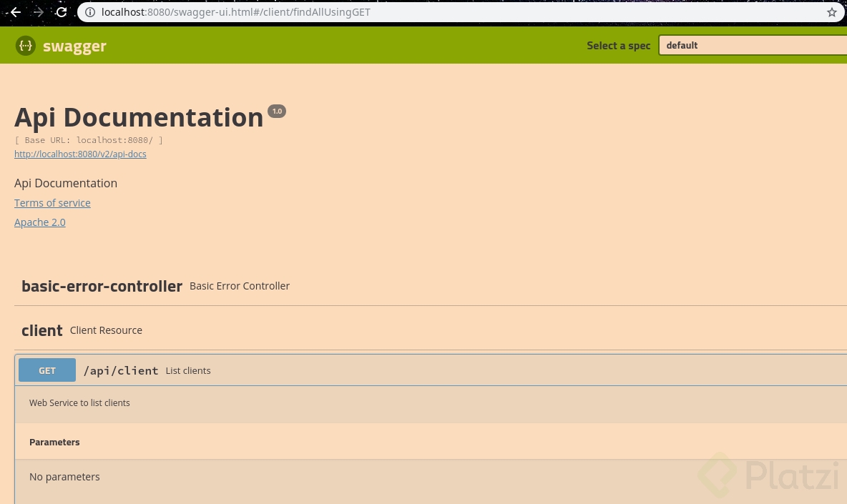Open the http://localhost:8080/v2/api-docs link
847x504 pixels.
click(x=80, y=154)
